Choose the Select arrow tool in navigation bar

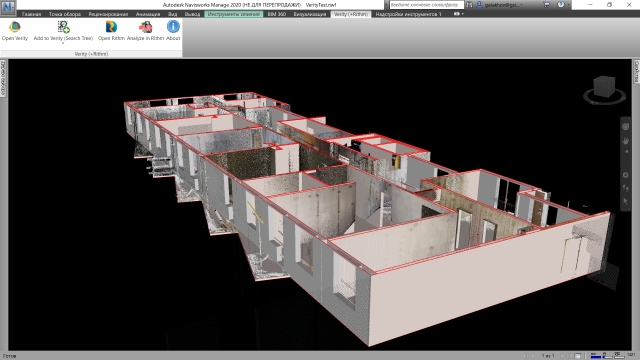[625, 201]
